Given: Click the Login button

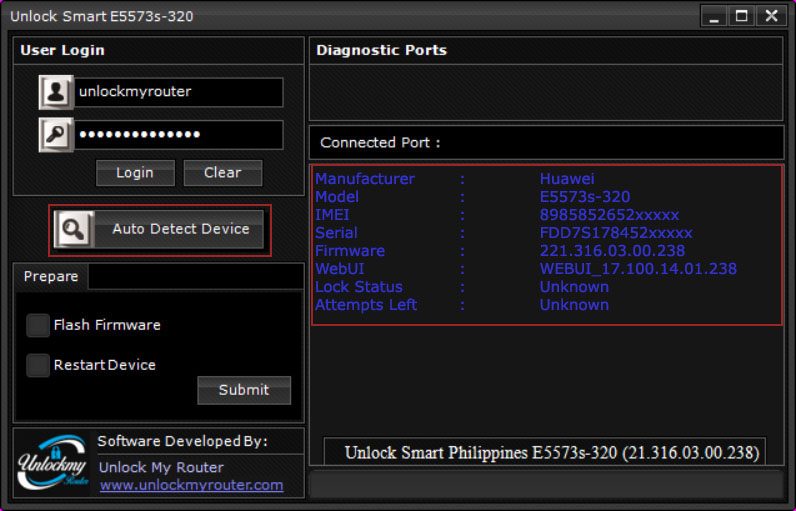Looking at the screenshot, I should [x=135, y=173].
